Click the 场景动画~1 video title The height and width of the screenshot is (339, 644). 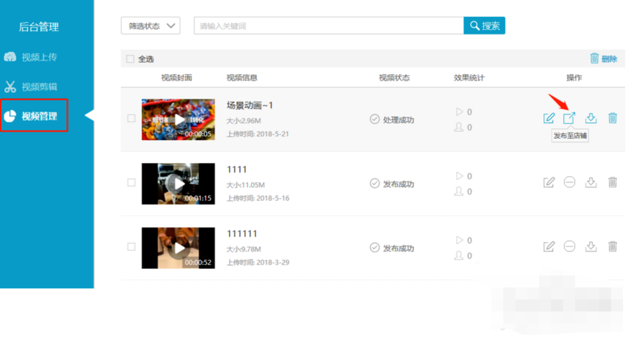pos(250,105)
